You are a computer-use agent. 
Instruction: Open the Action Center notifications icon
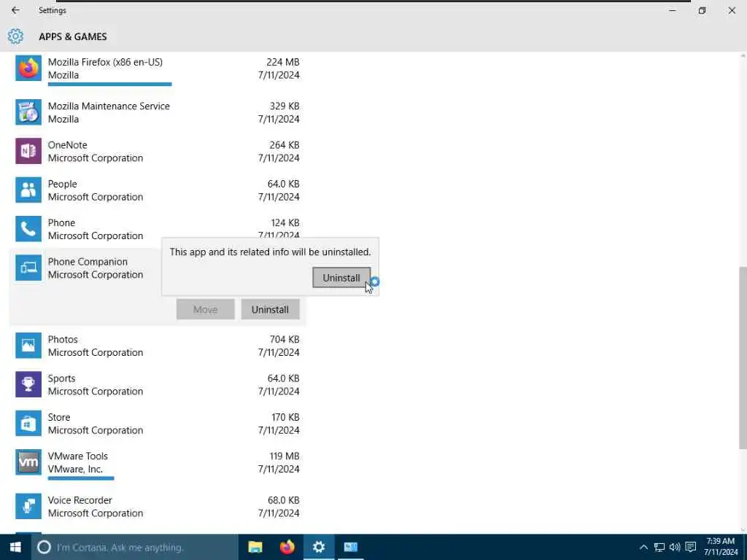point(691,547)
